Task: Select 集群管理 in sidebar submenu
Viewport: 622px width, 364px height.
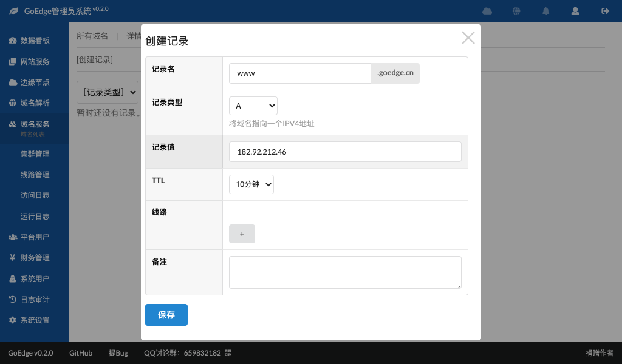Action: coord(35,154)
